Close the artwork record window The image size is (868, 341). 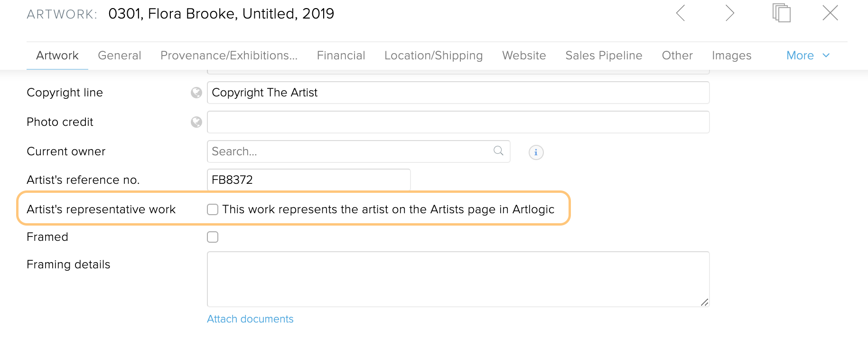tap(831, 13)
